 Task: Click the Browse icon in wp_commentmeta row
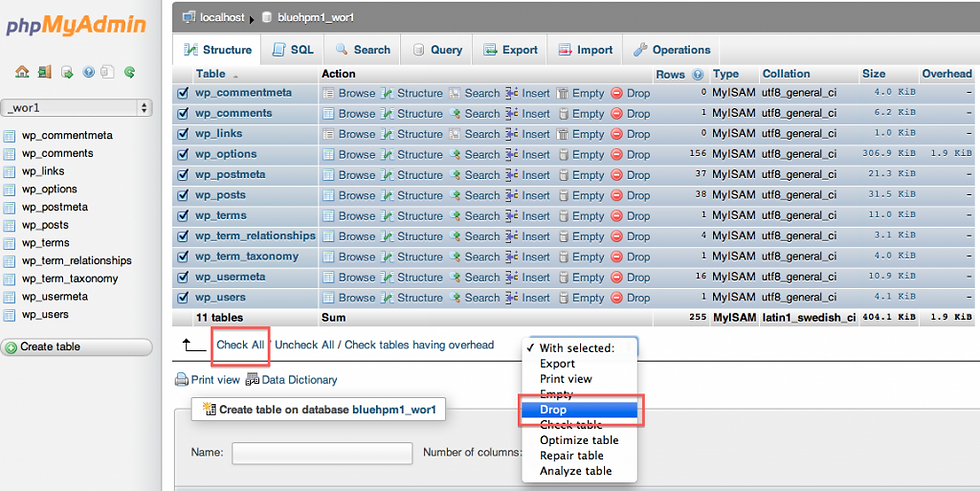328,94
